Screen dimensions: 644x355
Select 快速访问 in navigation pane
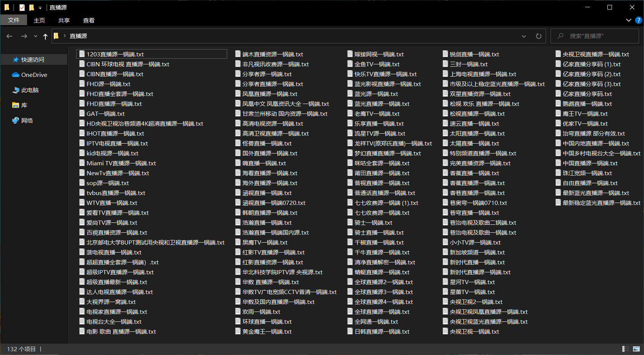(33, 59)
